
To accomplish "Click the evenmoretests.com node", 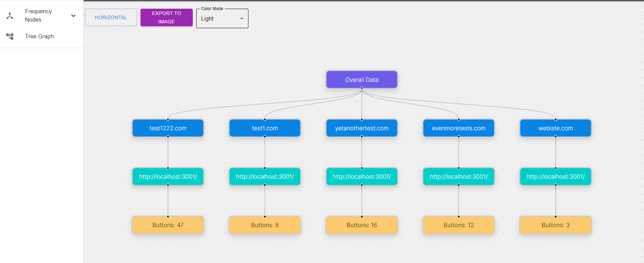I will [x=459, y=128].
